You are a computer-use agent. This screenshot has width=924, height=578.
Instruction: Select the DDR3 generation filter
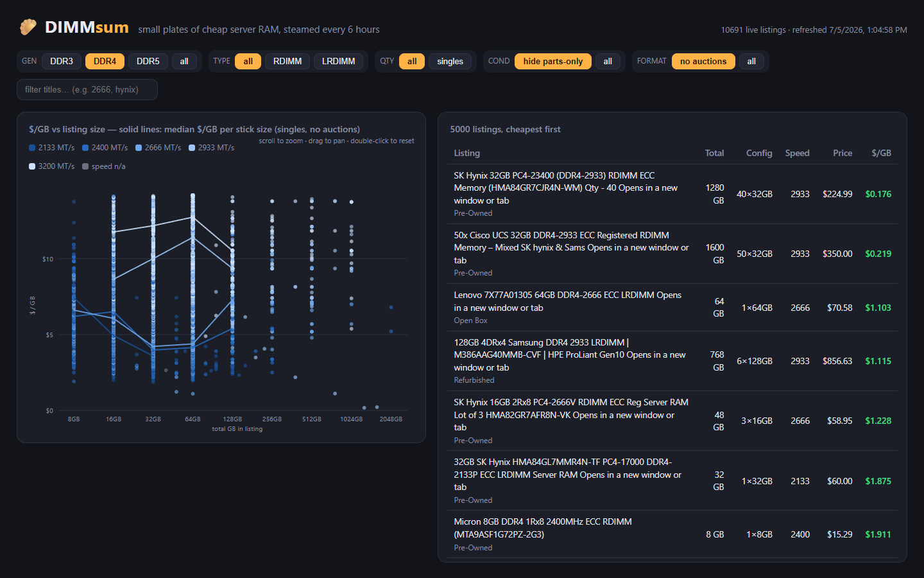click(x=62, y=61)
